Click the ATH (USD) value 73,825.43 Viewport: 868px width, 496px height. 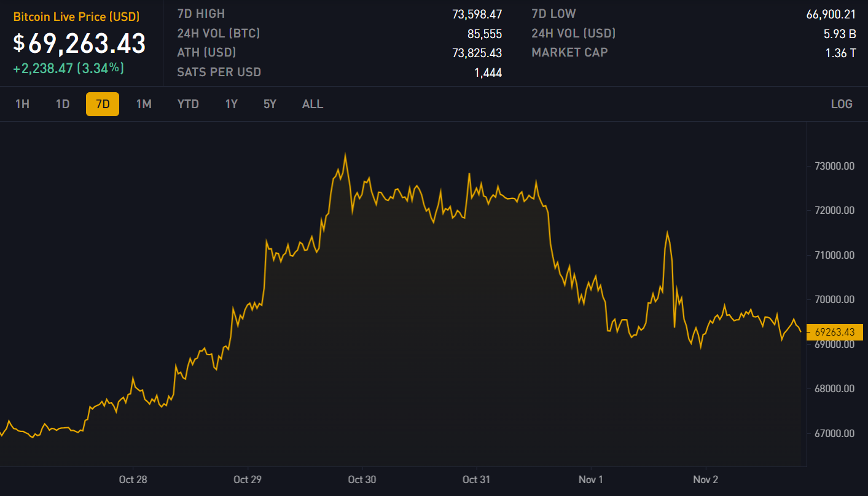pyautogui.click(x=477, y=53)
